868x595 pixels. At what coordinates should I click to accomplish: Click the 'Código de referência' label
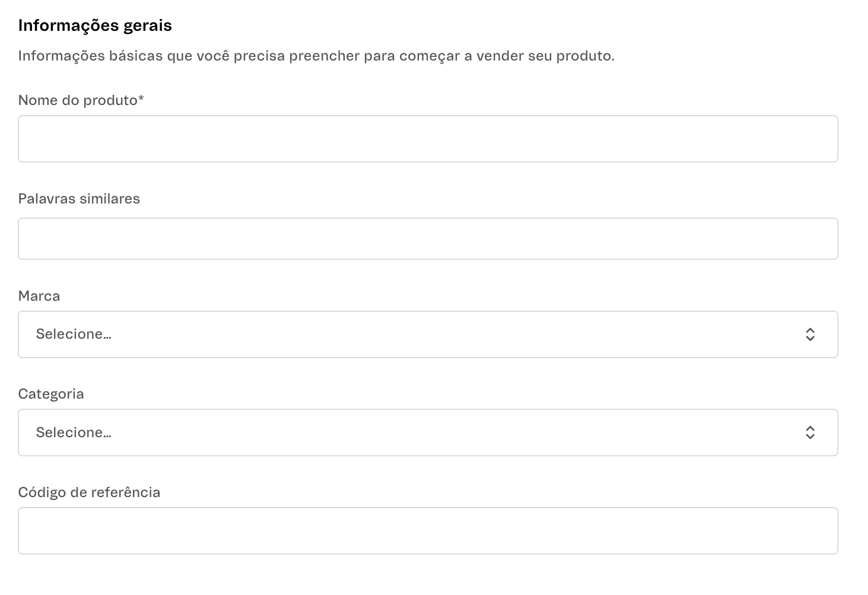coord(89,492)
